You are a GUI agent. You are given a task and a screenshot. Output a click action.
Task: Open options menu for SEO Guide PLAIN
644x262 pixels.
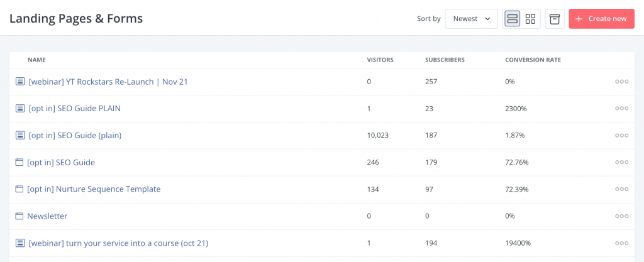[621, 109]
